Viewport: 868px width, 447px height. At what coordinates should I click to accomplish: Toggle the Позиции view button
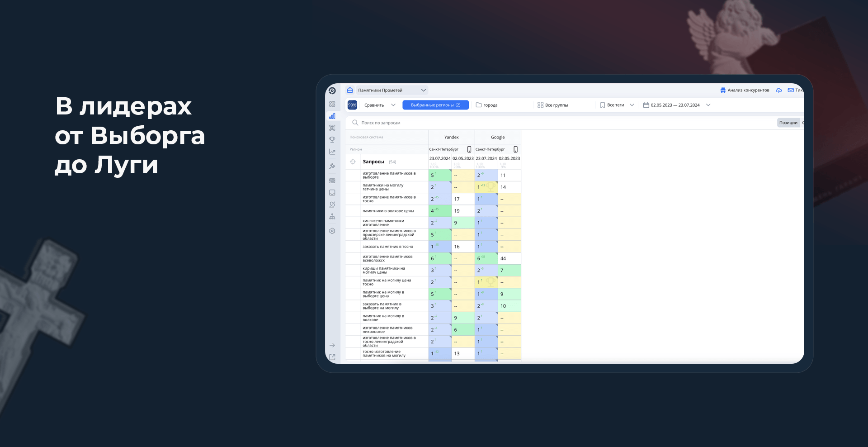coord(788,123)
